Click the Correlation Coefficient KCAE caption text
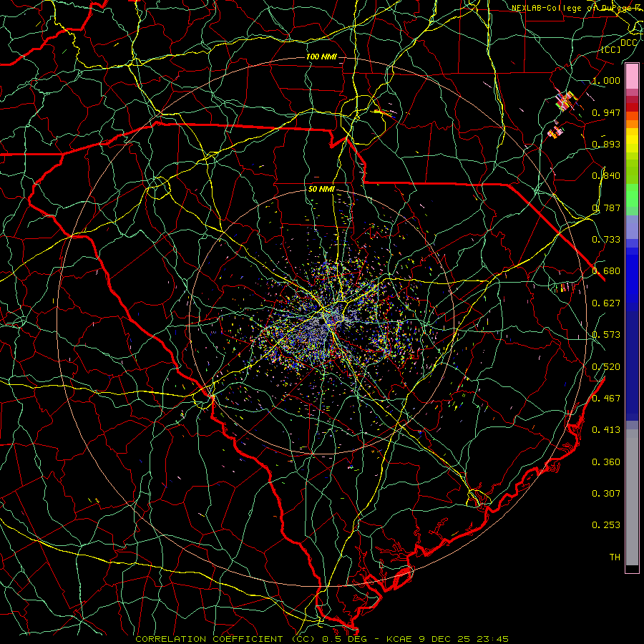The image size is (644, 644). click(322, 639)
